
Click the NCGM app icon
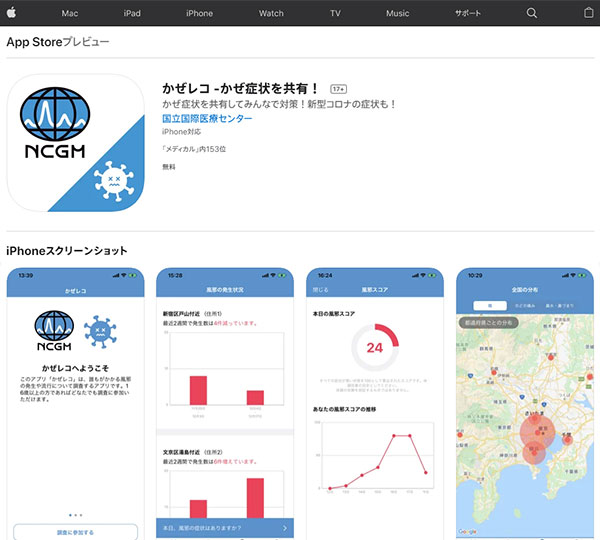pos(76,142)
